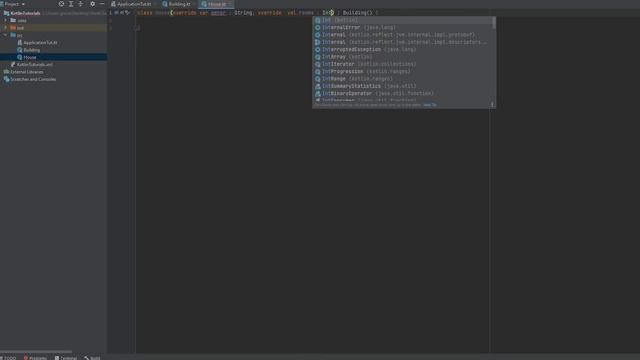Expand the .idea folder
This screenshot has width=640, height=360.
6,20
